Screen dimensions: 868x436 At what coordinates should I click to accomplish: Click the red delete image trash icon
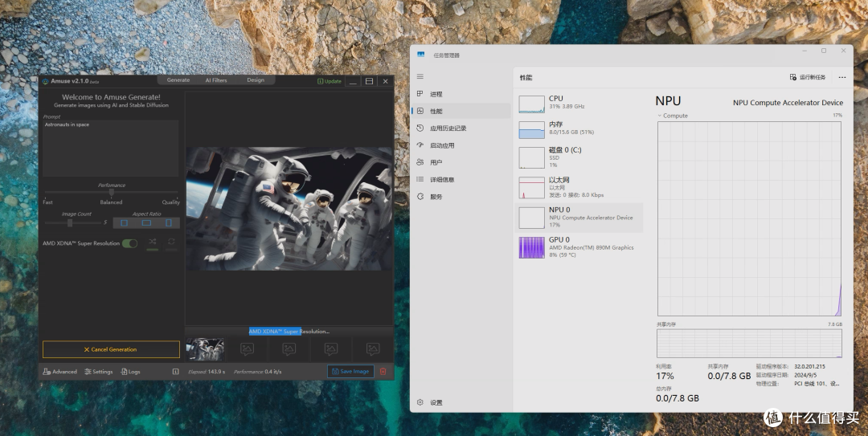[383, 371]
